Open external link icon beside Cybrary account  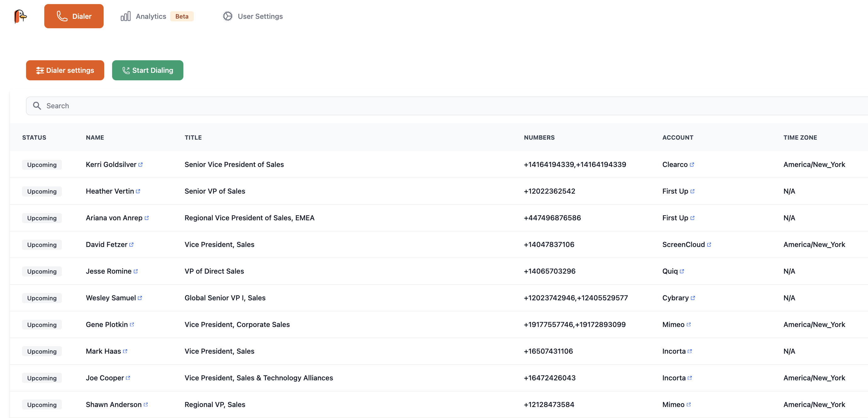point(692,298)
